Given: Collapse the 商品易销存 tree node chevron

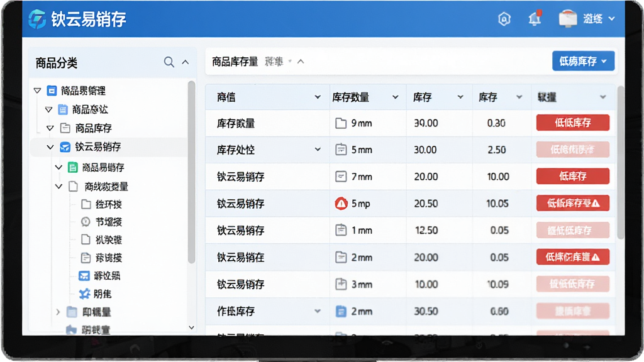Looking at the screenshot, I should pyautogui.click(x=58, y=167).
